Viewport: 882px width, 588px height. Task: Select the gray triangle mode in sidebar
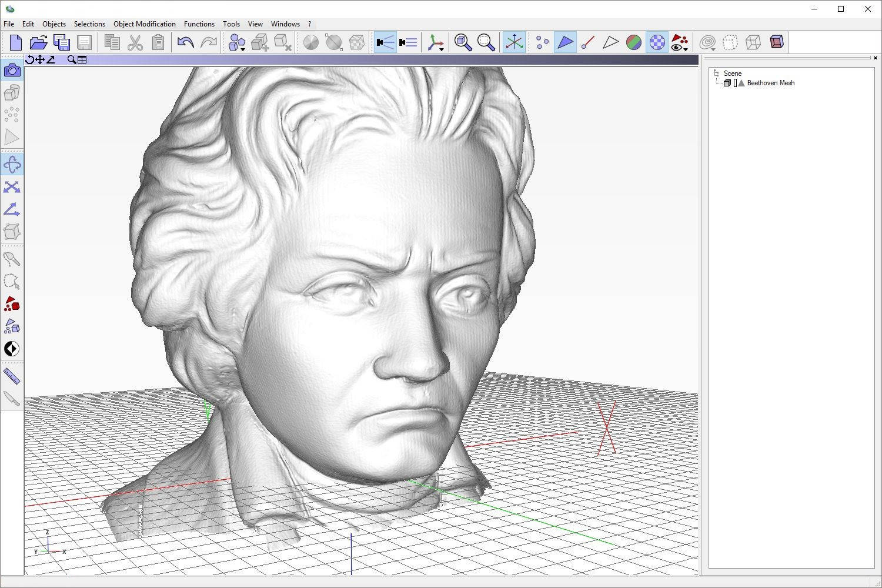[12, 137]
